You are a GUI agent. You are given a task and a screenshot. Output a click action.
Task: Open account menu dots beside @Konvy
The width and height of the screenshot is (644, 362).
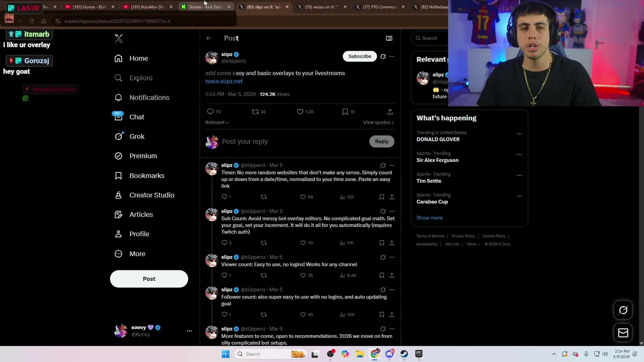(x=190, y=331)
